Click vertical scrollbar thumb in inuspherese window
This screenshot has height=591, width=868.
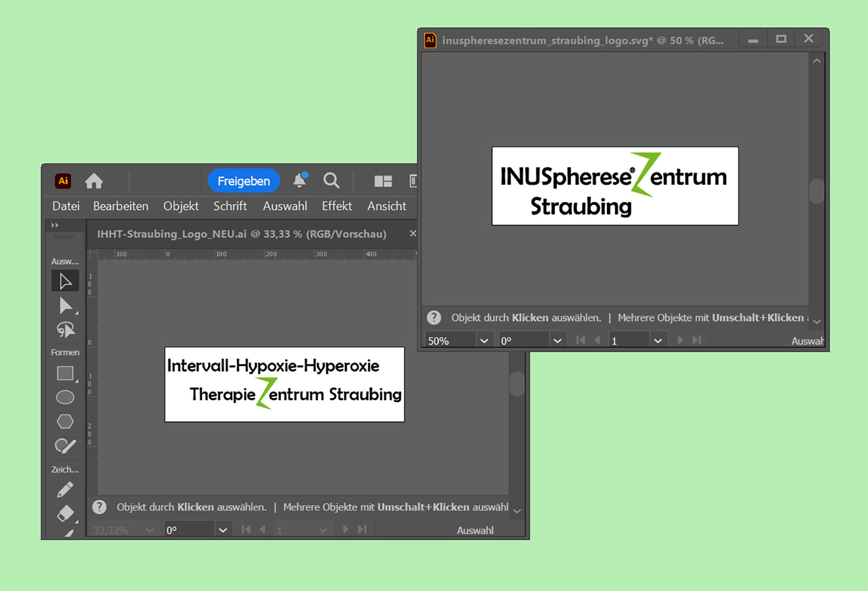point(816,191)
